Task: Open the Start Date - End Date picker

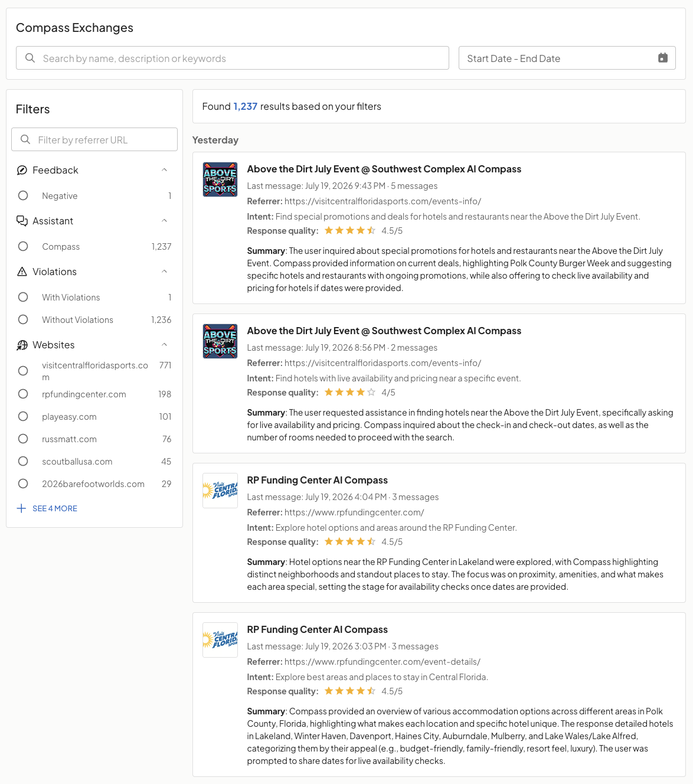Action: click(567, 58)
